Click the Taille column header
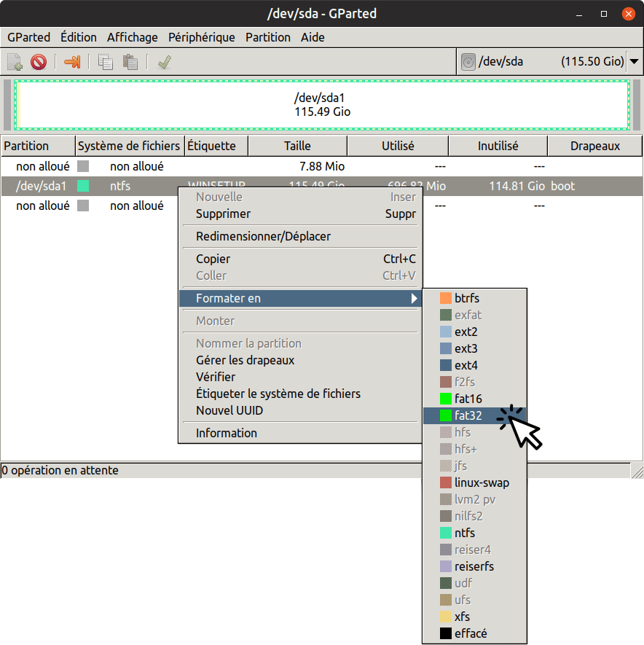 click(298, 146)
